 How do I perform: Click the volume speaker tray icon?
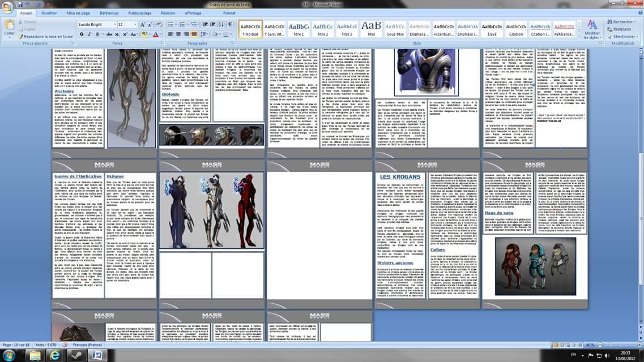[607, 355]
